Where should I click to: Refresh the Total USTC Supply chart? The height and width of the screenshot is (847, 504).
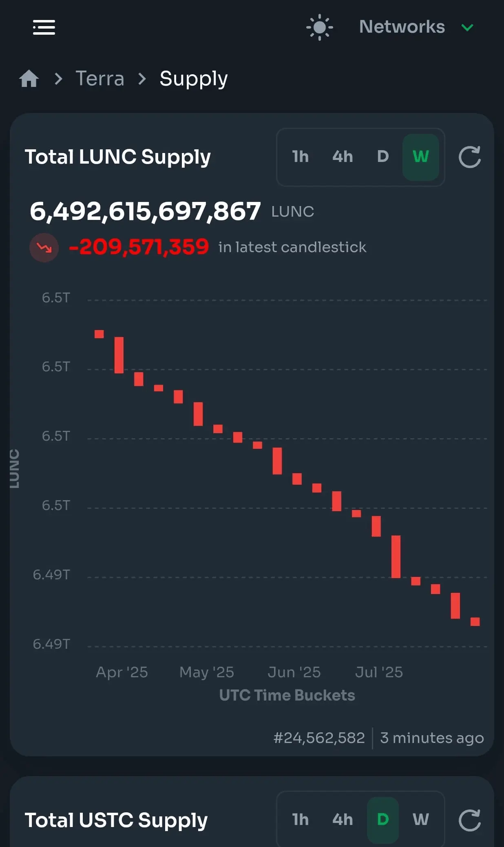coord(470,820)
